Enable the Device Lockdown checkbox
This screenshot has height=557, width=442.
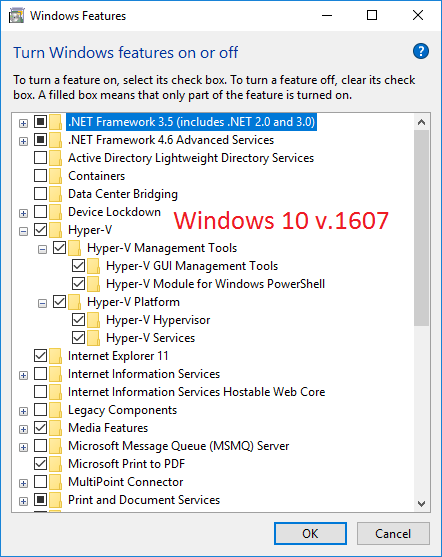[41, 212]
